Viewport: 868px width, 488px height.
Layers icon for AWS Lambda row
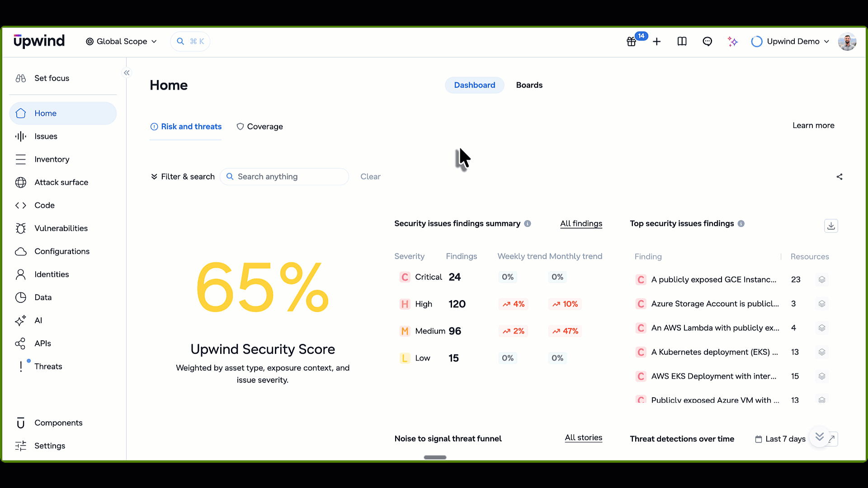[822, 328]
